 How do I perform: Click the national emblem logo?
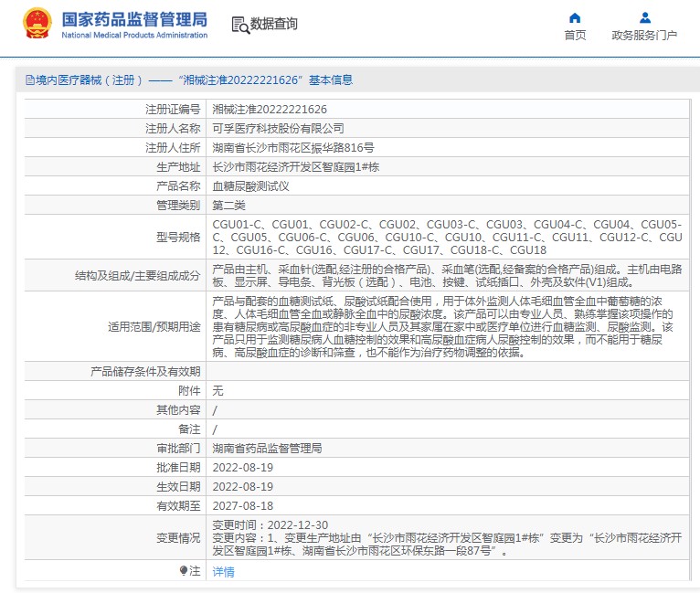tap(37, 24)
